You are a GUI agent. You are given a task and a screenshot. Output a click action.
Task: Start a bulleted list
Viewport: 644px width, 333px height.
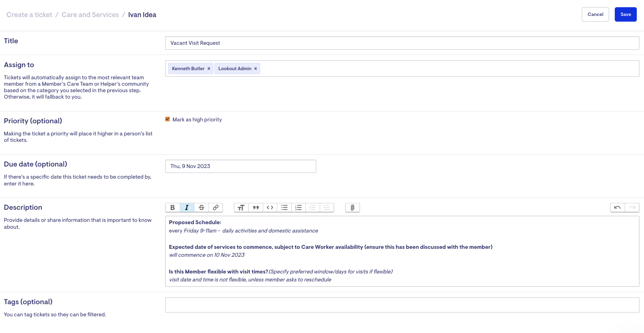pos(284,207)
